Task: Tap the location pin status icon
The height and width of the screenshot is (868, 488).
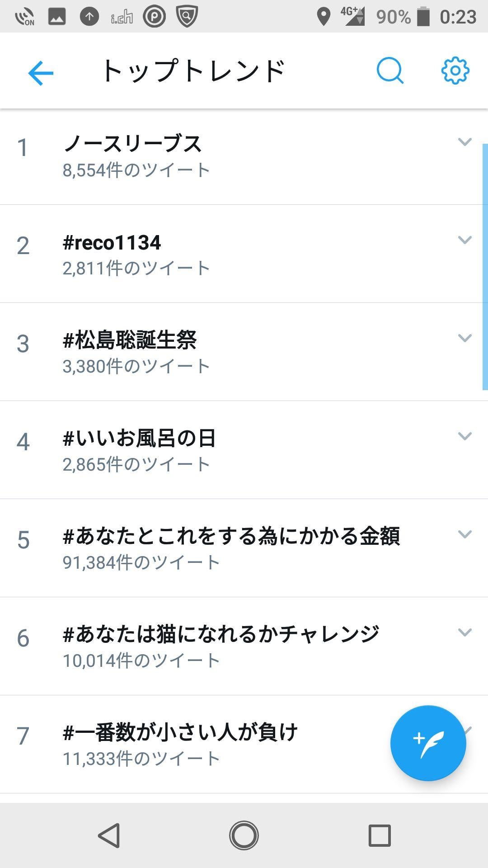Action: tap(323, 17)
